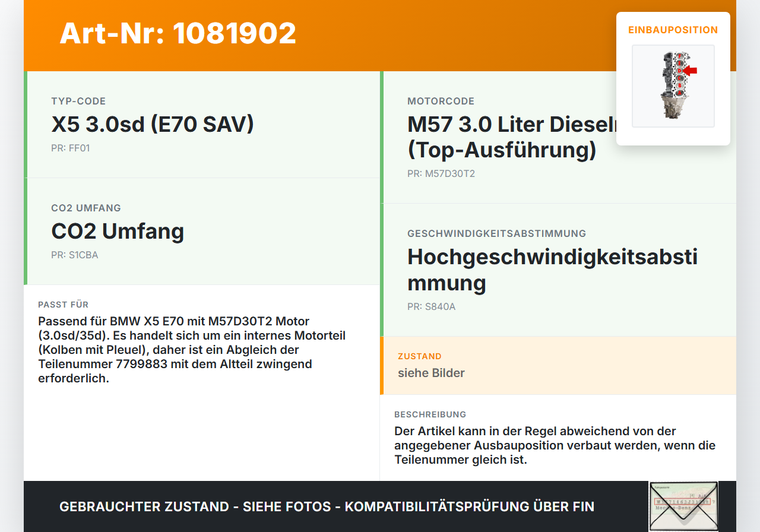
Task: Click the 'PASST FÜR' section label
Action: (x=64, y=305)
